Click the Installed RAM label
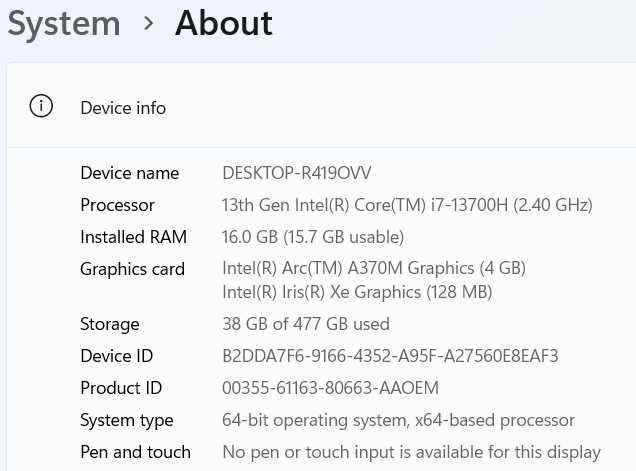636x471 pixels. click(133, 237)
